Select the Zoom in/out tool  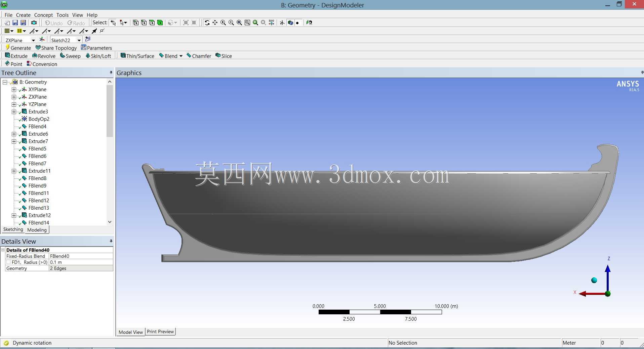(x=223, y=23)
